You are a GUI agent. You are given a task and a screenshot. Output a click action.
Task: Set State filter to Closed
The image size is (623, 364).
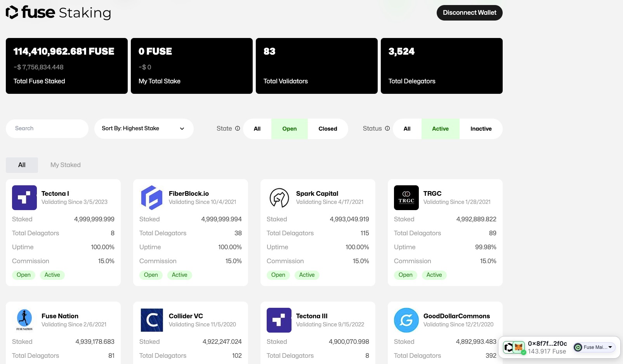click(328, 129)
